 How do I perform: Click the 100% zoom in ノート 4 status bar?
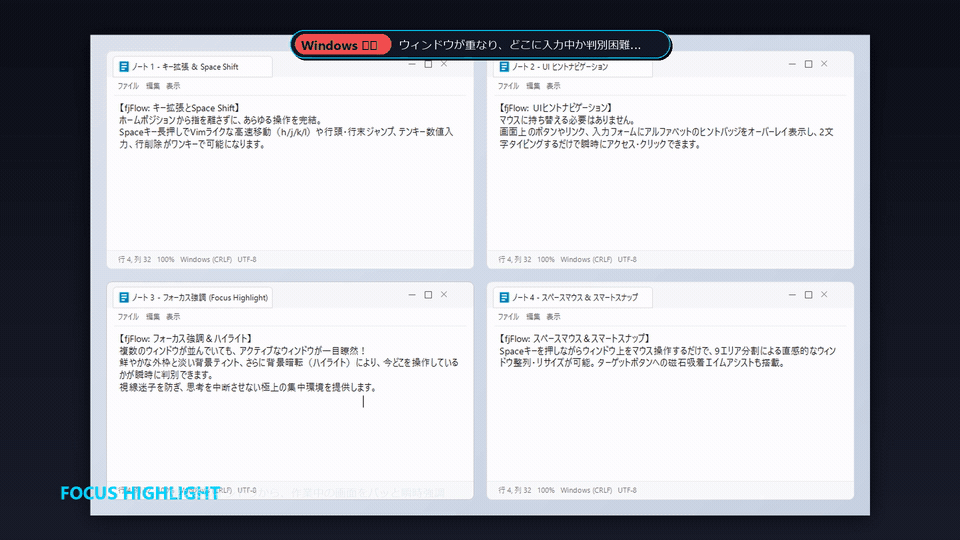[546, 490]
